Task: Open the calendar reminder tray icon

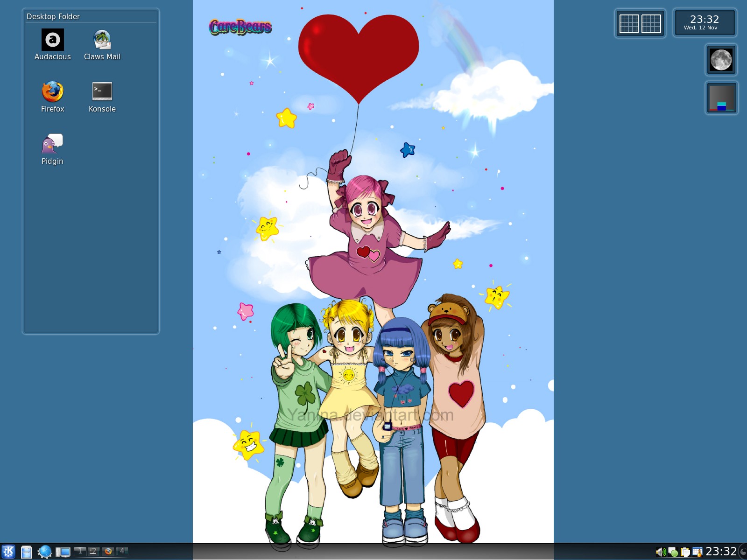Action: click(697, 552)
